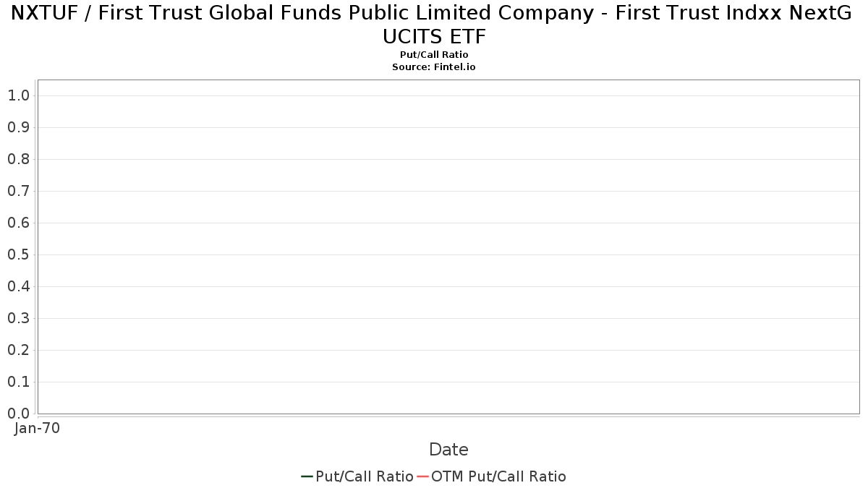
Task: Click the Jan-70 x-axis tick label
Action: click(37, 428)
